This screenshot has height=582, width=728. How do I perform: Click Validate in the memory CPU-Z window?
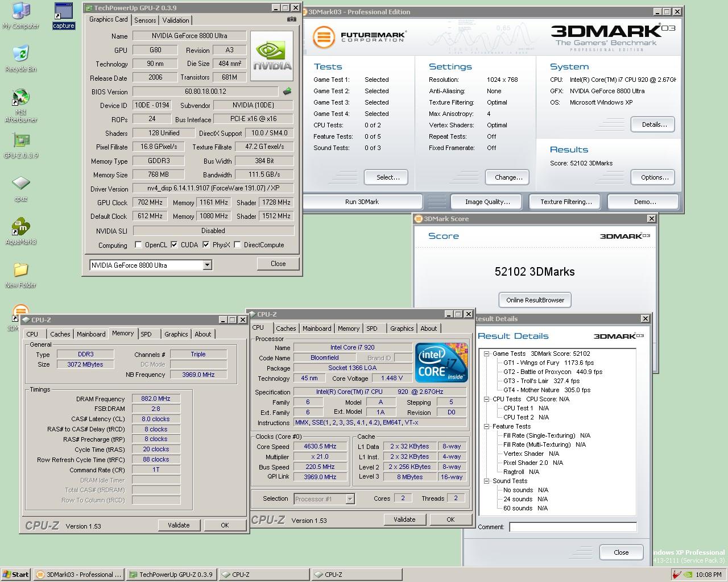pyautogui.click(x=179, y=525)
